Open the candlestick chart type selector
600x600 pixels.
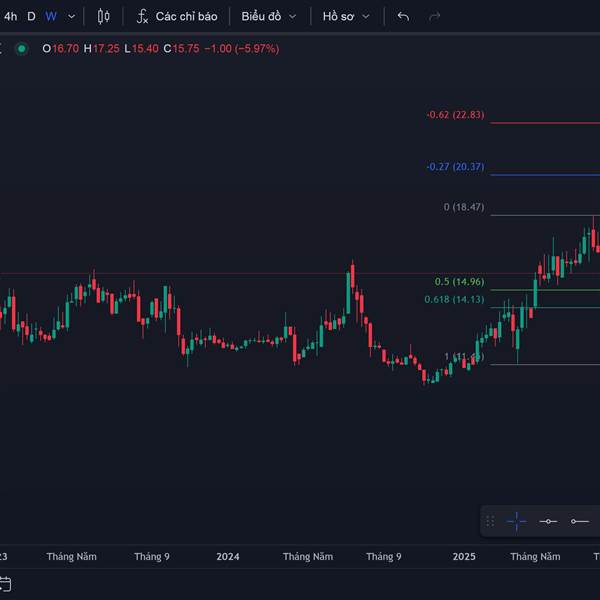tap(103, 16)
